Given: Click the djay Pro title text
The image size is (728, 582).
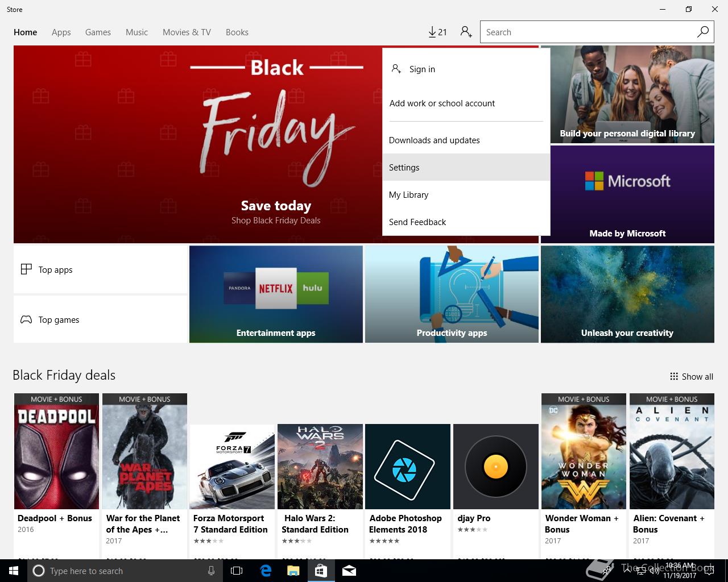Looking at the screenshot, I should click(474, 518).
